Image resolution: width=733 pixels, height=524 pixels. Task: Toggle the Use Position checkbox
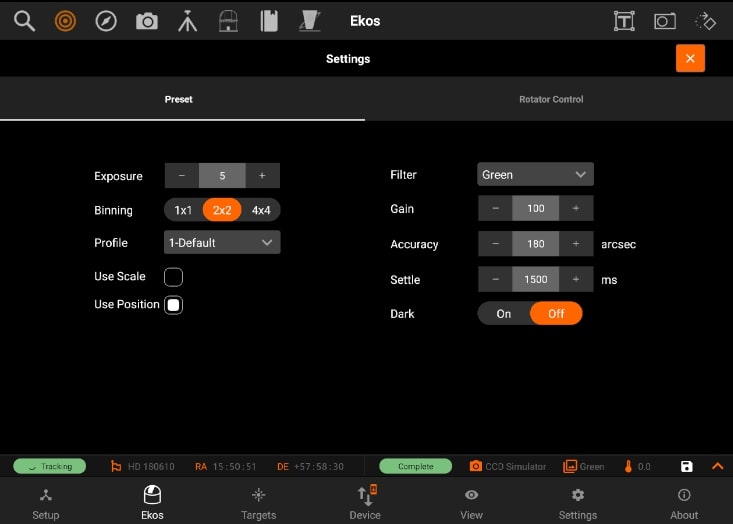[x=173, y=305]
